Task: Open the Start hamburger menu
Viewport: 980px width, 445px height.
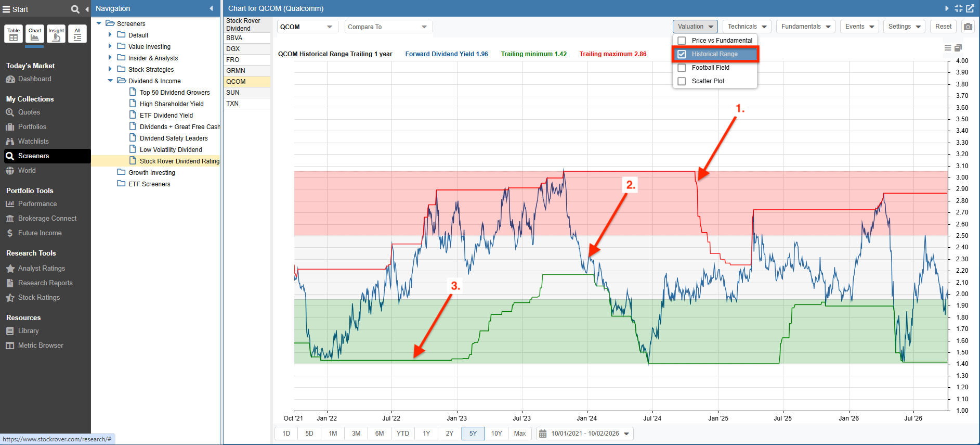Action: click(x=6, y=9)
